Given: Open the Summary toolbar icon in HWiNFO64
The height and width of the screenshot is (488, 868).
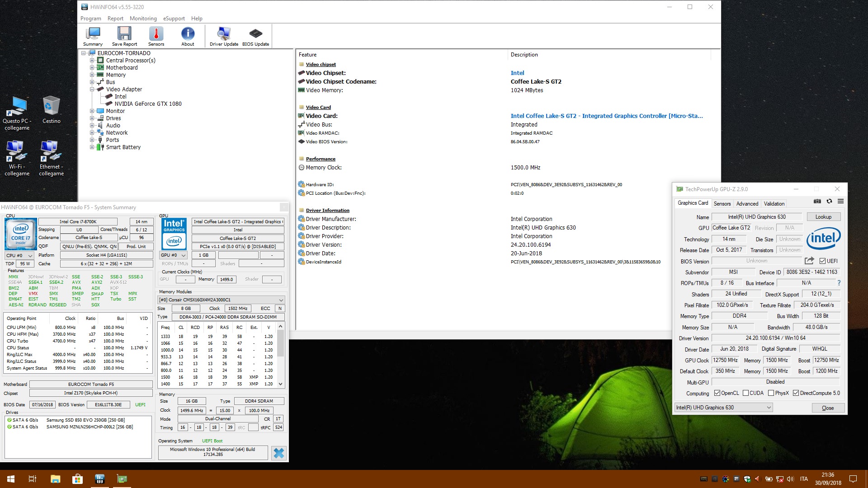Looking at the screenshot, I should pos(93,36).
